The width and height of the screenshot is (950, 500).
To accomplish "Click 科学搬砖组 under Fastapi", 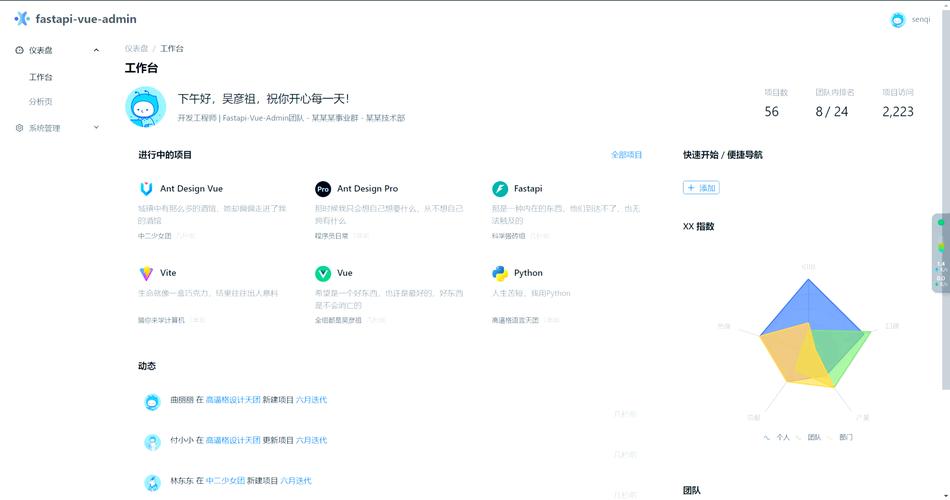I will pos(508,236).
